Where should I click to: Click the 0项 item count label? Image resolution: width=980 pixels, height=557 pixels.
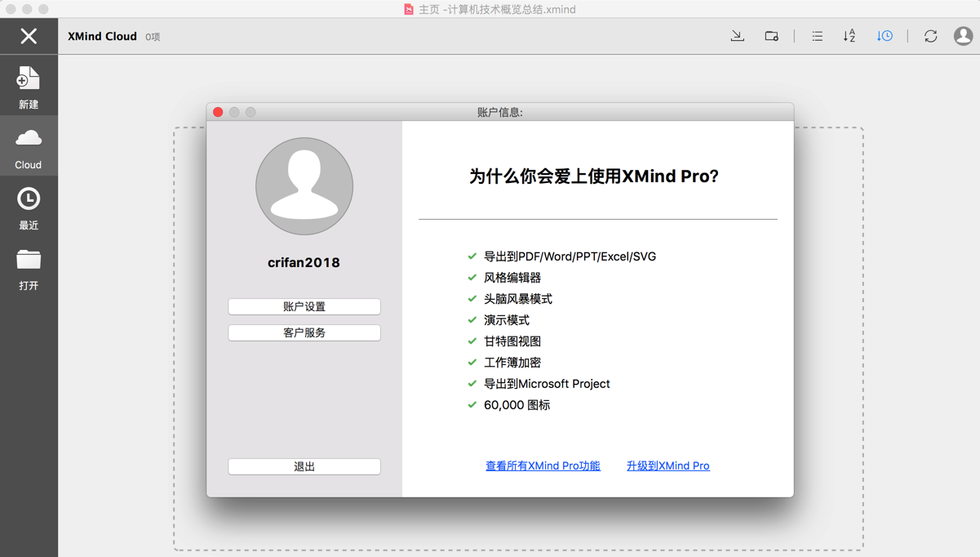pos(153,37)
